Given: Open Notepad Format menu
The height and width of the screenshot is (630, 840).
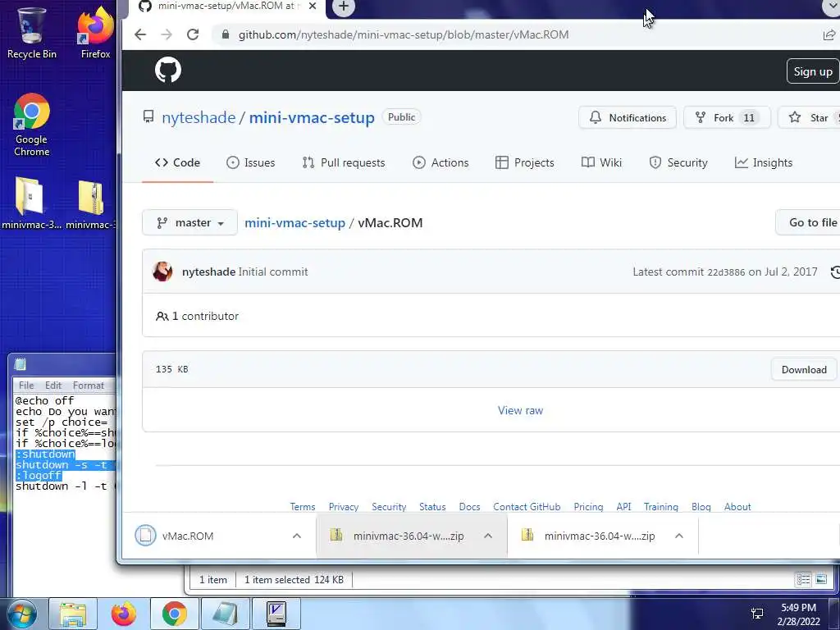Looking at the screenshot, I should pyautogui.click(x=89, y=386).
